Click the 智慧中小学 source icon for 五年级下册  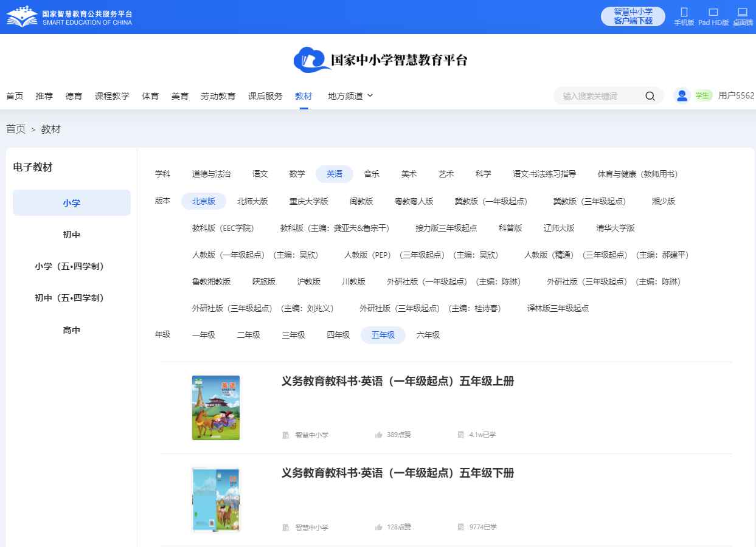(286, 528)
